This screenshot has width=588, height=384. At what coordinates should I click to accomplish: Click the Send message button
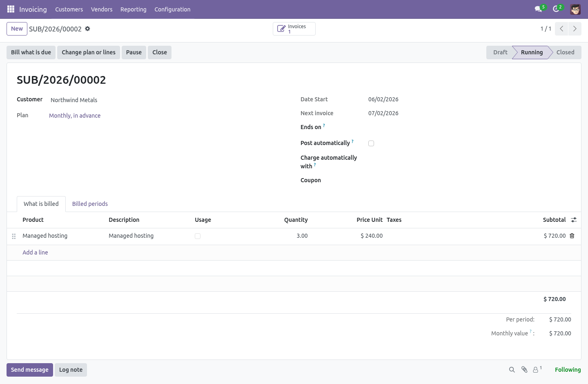tap(30, 370)
